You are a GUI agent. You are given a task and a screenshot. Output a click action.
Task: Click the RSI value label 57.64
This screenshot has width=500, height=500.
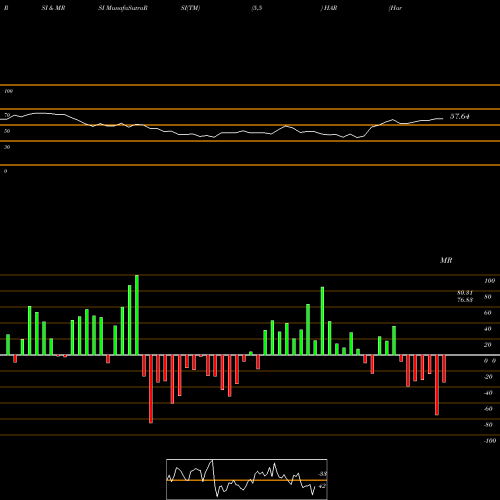(x=460, y=116)
